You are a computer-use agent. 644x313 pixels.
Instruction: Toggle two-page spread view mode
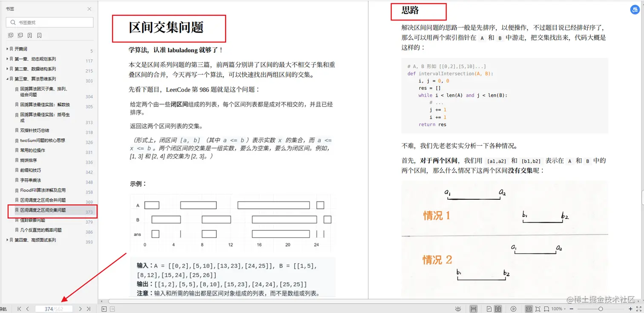[x=497, y=308]
